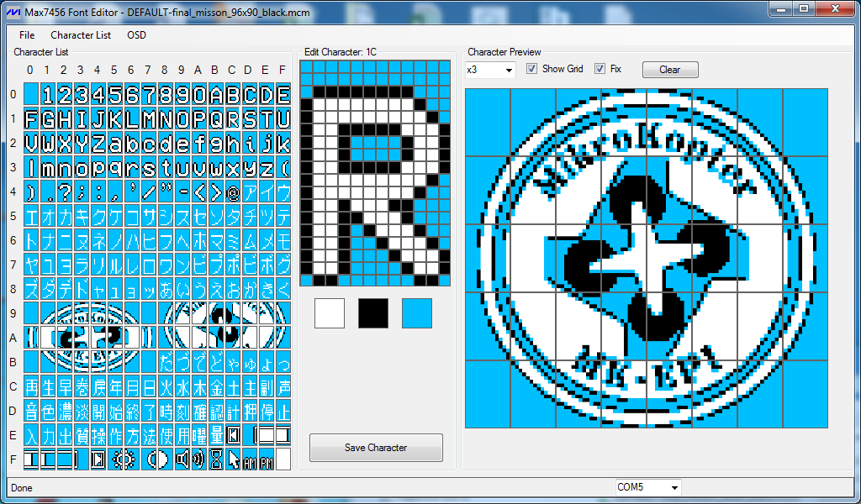Uncheck the Fix checkbox
Viewport: 861px width, 504px height.
pyautogui.click(x=600, y=69)
